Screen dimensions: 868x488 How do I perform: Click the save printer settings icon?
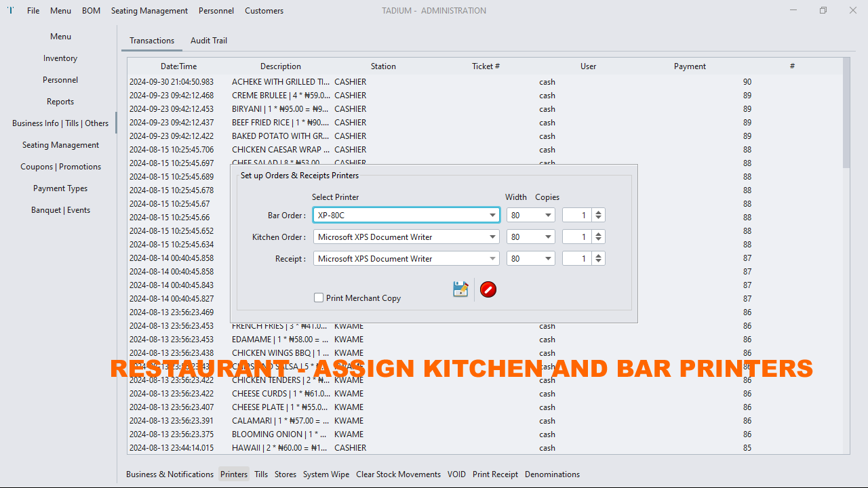pos(460,289)
